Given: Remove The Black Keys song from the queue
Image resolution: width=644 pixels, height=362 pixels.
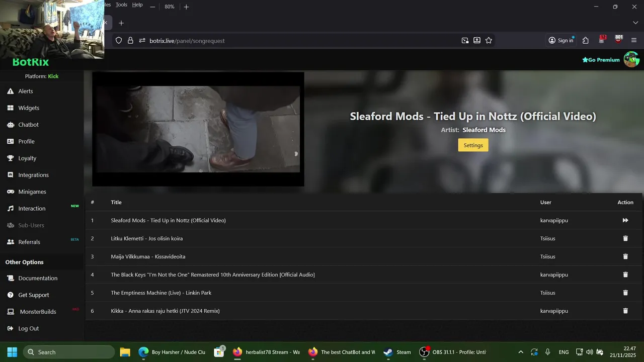Looking at the screenshot, I should click(625, 275).
